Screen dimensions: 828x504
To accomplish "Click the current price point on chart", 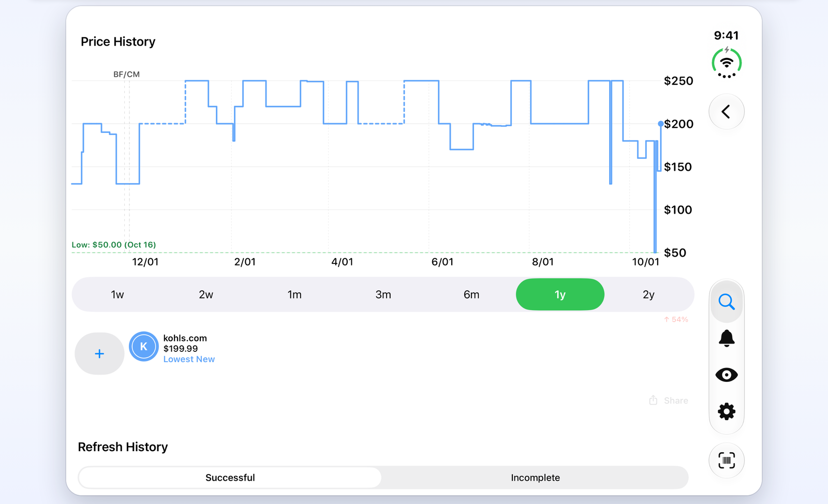I will (661, 124).
